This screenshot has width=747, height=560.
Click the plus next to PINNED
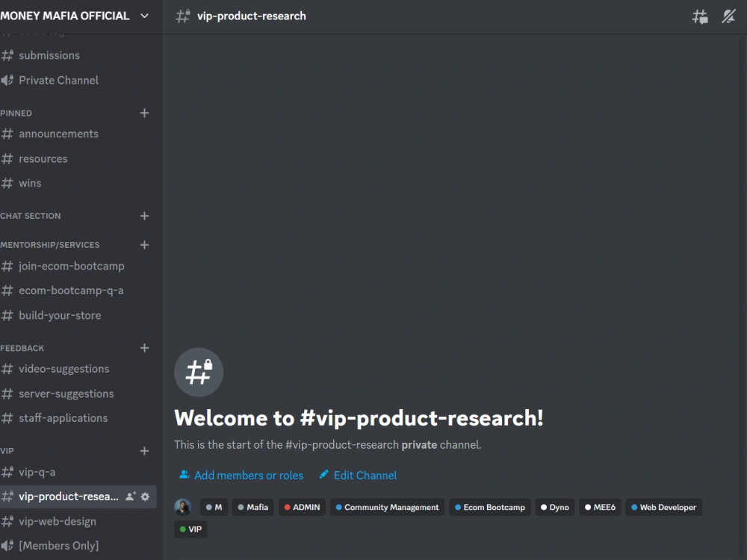click(x=144, y=113)
